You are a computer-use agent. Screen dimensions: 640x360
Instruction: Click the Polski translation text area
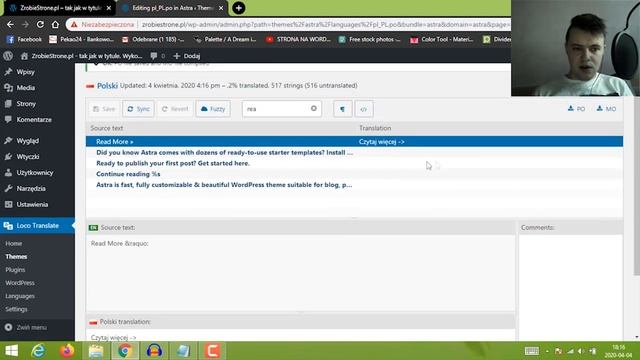[x=300, y=335]
